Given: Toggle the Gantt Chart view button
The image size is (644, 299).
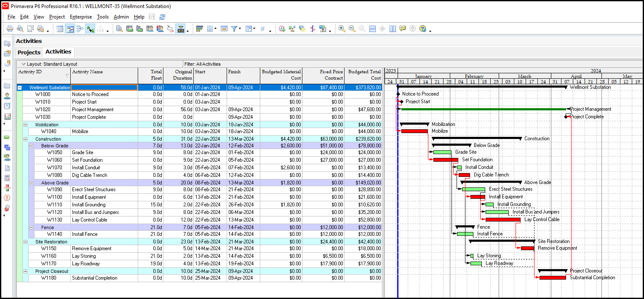Looking at the screenshot, I should pyautogui.click(x=70, y=29).
